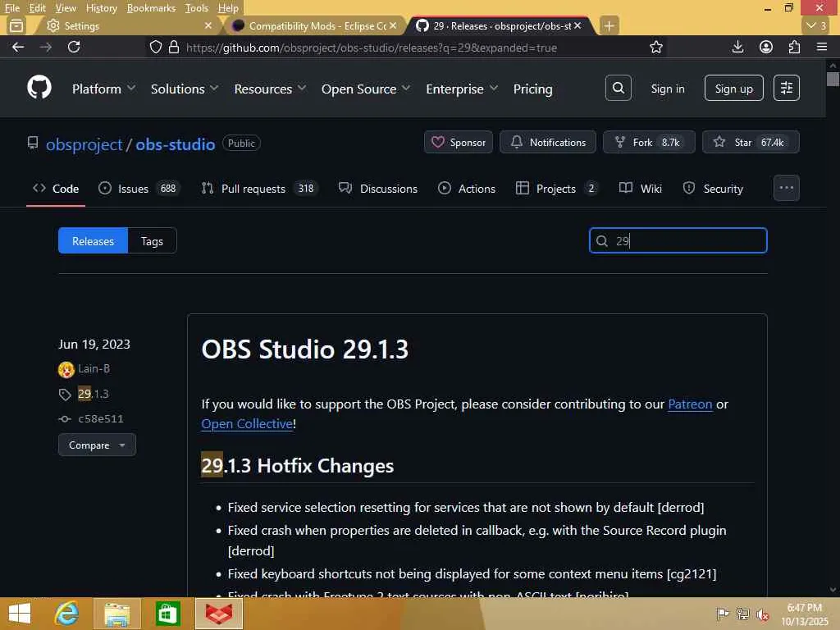Open the browser Downloads panel
The height and width of the screenshot is (630, 840).
(x=737, y=47)
